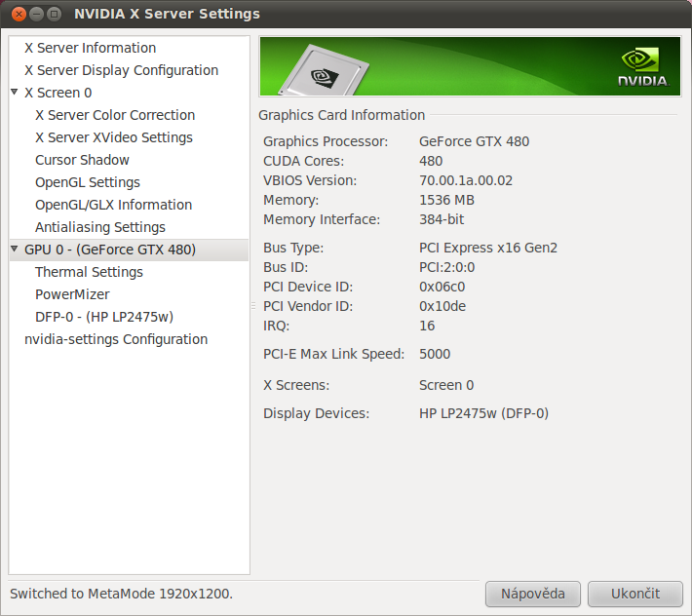
Task: Click the 384-bit memory interface value
Action: (442, 219)
